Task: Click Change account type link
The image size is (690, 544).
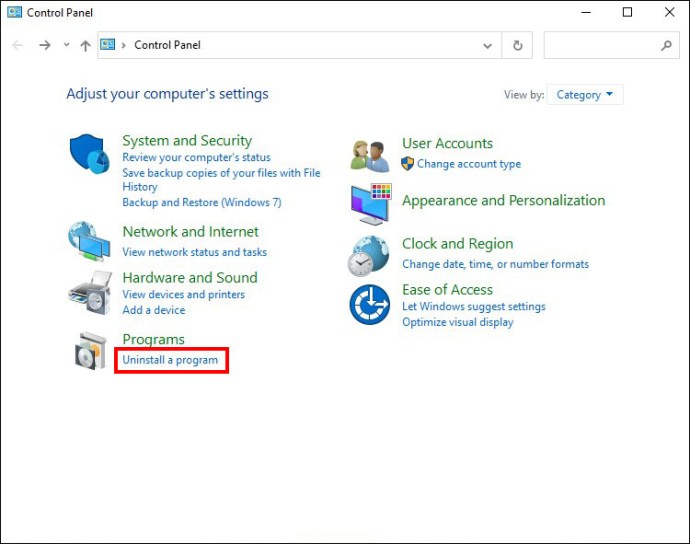Action: coord(469,164)
